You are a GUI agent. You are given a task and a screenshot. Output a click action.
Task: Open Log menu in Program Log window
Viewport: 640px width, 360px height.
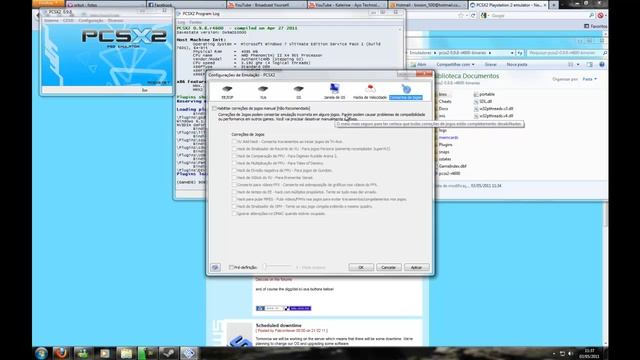coord(181,22)
